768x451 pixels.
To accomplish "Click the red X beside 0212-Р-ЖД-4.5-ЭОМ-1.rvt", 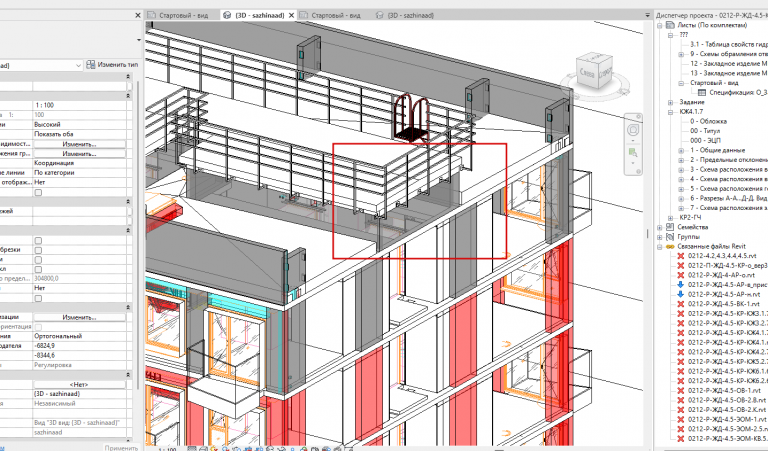I will (680, 420).
